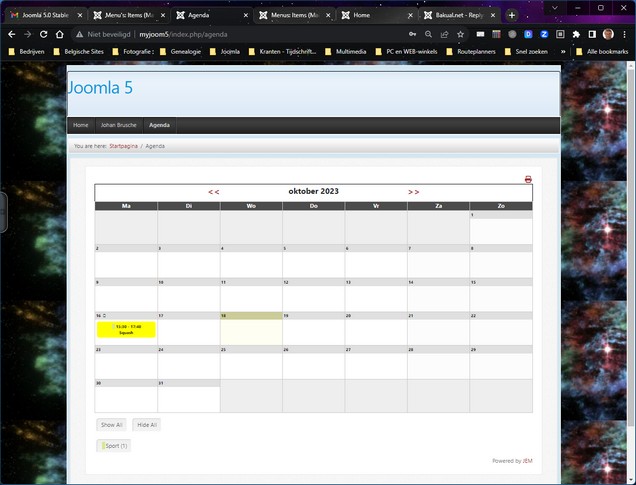Open PC en WEB-winkels bookmarks folder
This screenshot has width=636, height=485.
click(406, 52)
